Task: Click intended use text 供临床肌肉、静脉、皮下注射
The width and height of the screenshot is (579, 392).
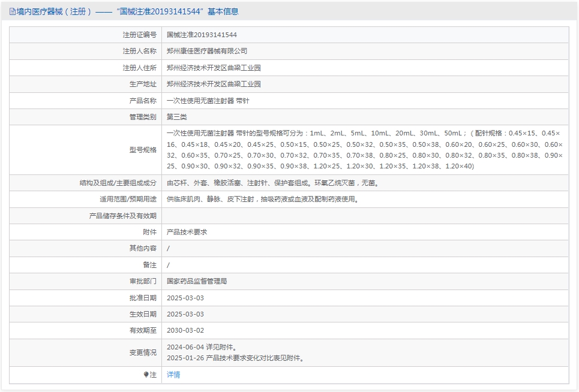Action: pos(263,199)
